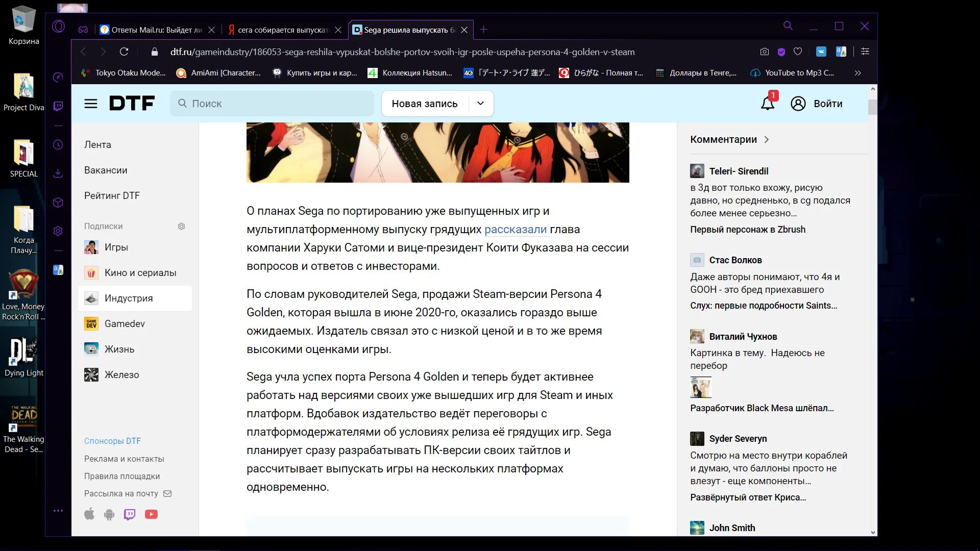Open browser tab search magnifier
Screen dimensions: 980x551
788,26
